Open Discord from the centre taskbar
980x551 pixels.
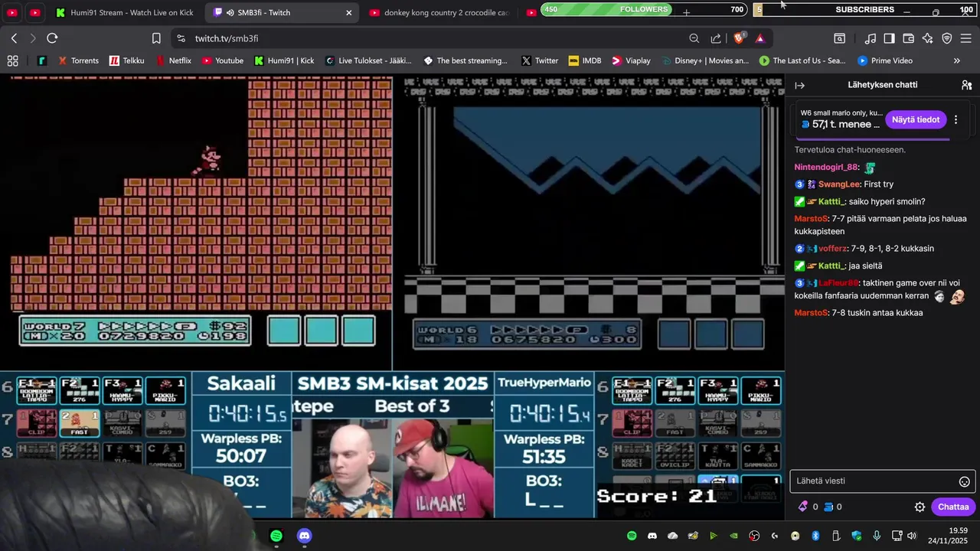point(304,536)
